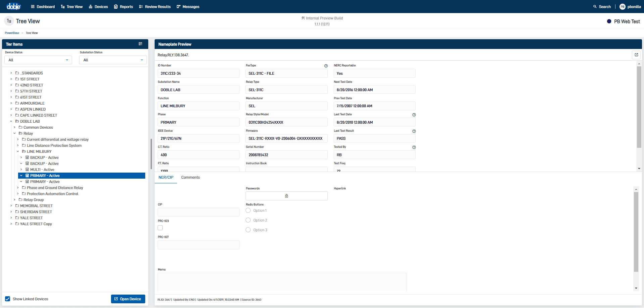Click the nameplate vertical scrollbar thumb

click(x=639, y=107)
